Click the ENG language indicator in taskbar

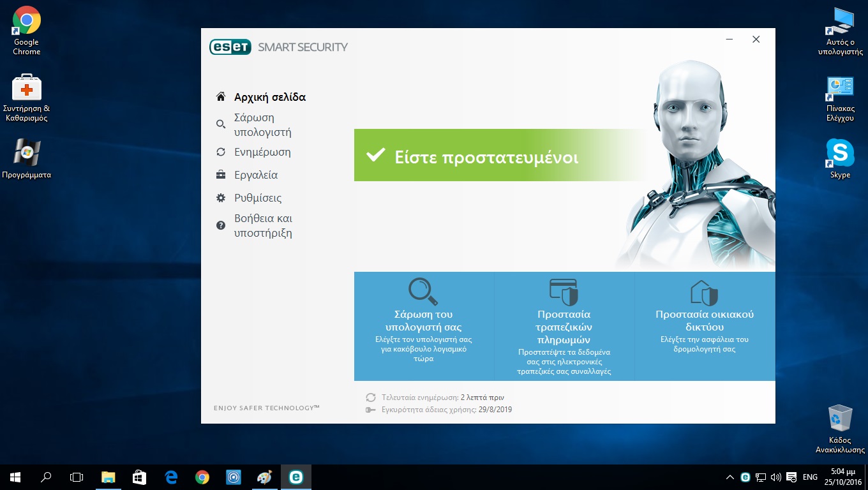tap(810, 477)
